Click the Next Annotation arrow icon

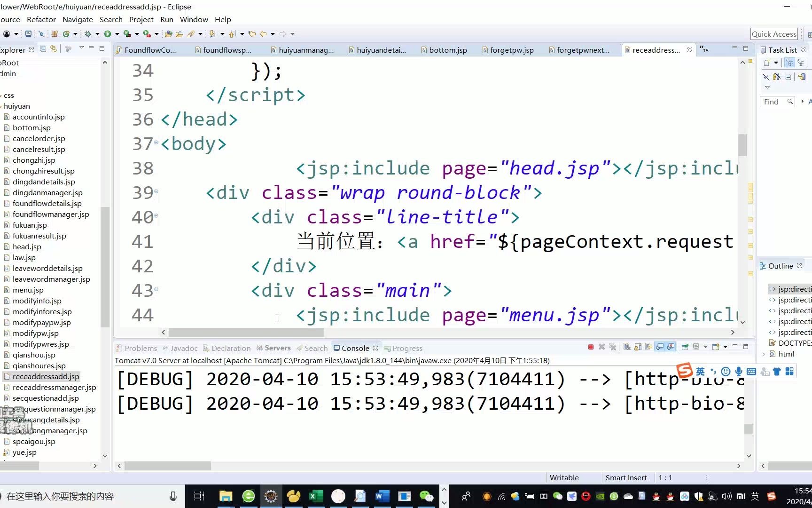[212, 34]
